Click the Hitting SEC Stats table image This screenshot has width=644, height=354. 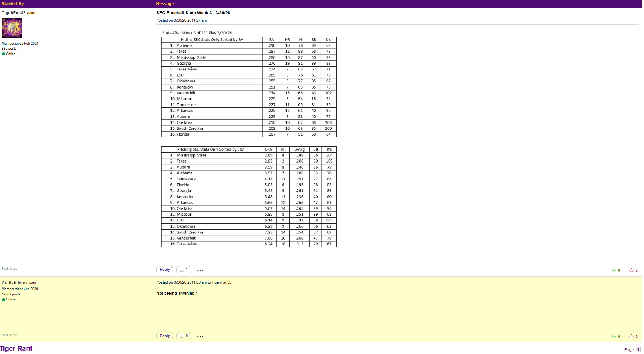[249, 87]
